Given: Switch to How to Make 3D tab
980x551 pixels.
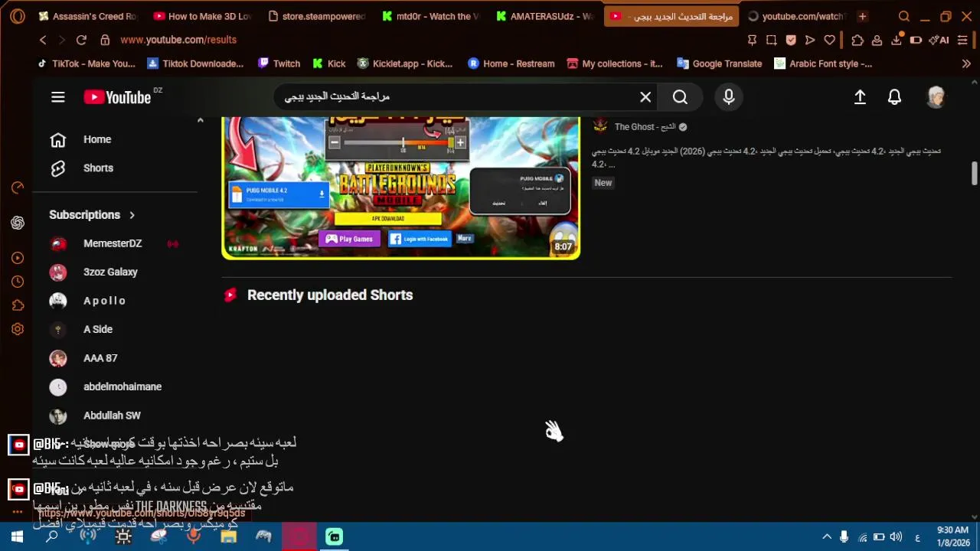Looking at the screenshot, I should [202, 16].
